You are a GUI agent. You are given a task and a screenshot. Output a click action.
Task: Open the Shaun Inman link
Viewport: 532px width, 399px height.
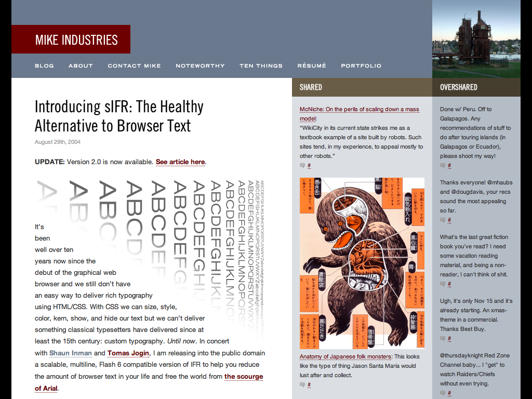click(x=70, y=353)
